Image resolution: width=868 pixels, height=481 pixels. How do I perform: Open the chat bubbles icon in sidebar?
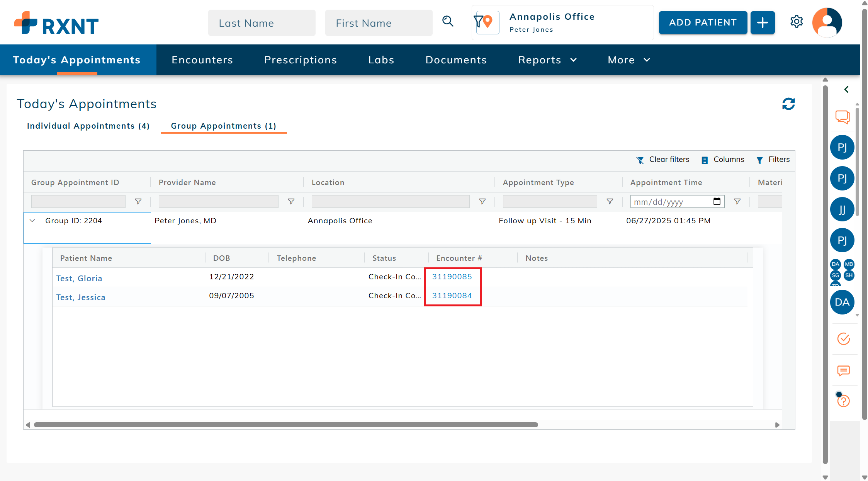point(843,117)
